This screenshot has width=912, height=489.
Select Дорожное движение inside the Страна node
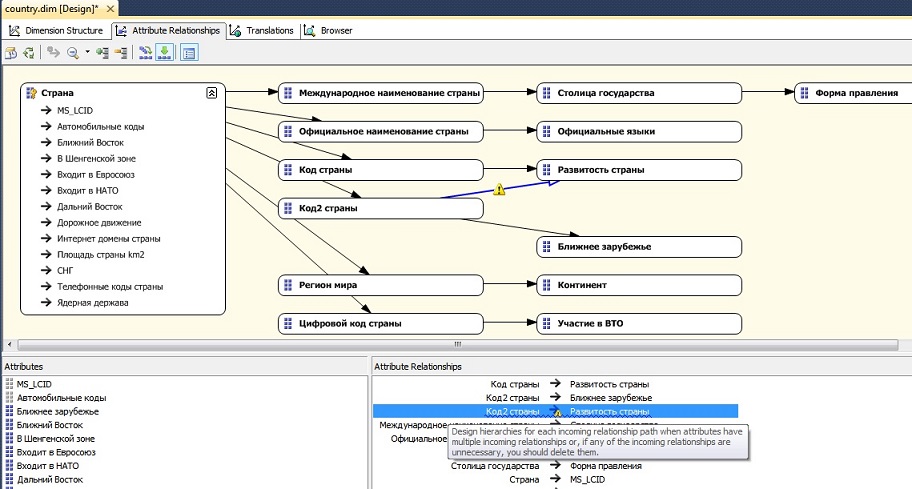tap(99, 223)
